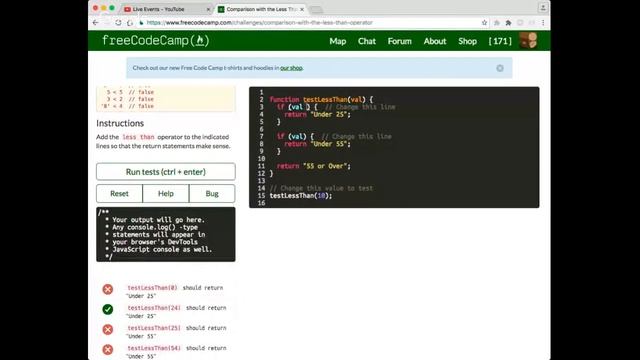Dismiss the shop announcement banner
The height and width of the screenshot is (360, 640).
click(x=500, y=68)
